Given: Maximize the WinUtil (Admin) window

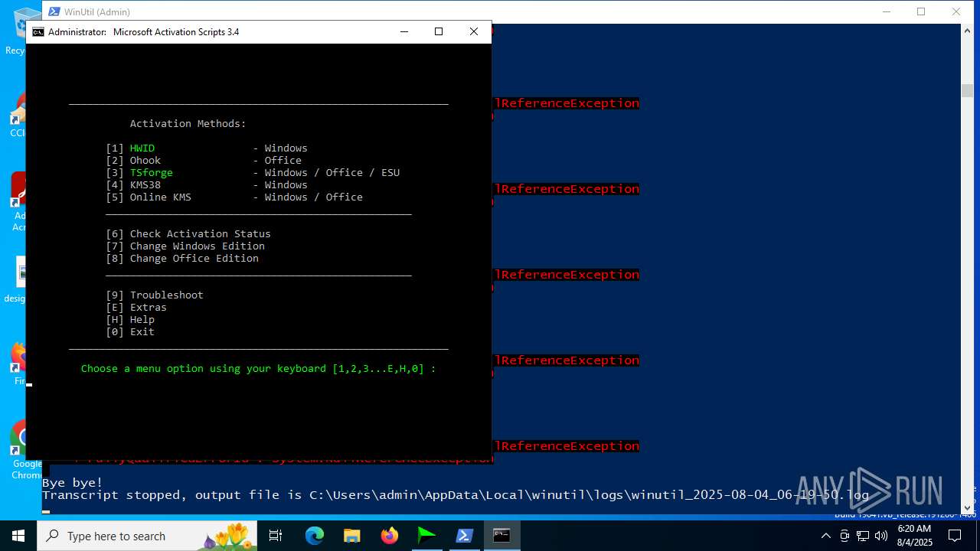Looking at the screenshot, I should [x=921, y=11].
